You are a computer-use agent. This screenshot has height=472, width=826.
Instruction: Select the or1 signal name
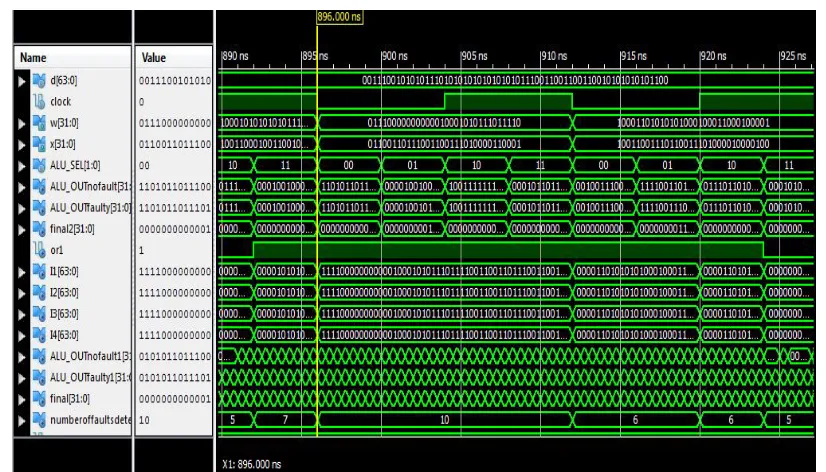tap(56, 251)
